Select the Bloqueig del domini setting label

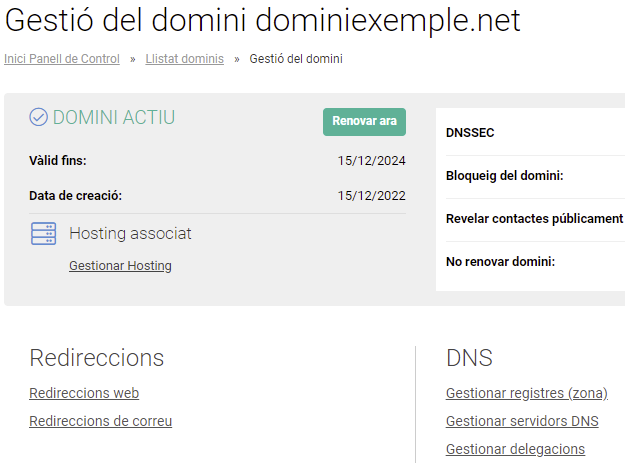(x=504, y=176)
